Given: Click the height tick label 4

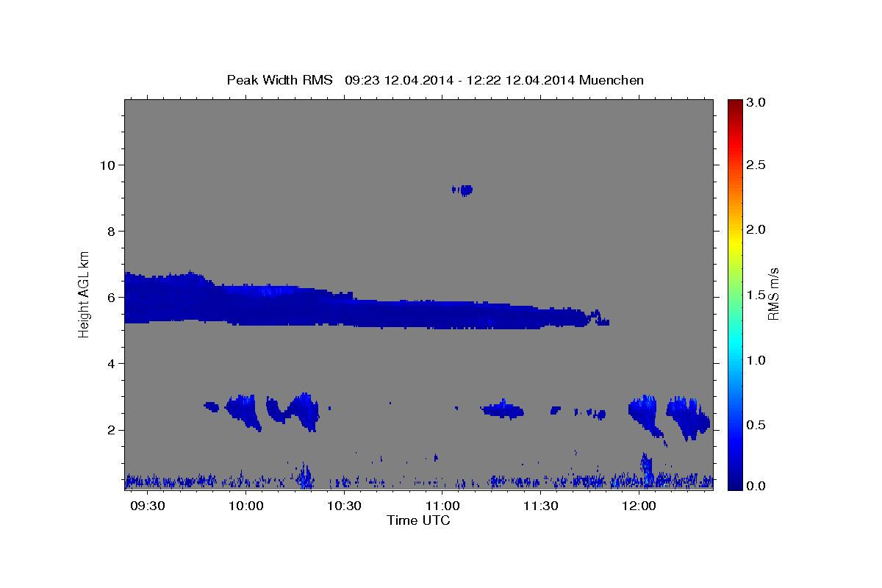Looking at the screenshot, I should 110,364.
